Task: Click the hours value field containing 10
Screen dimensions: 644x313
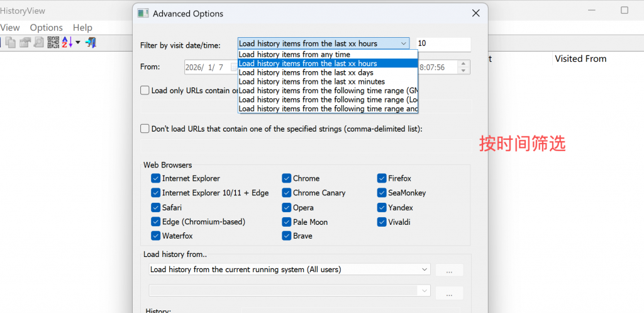Action: [443, 43]
